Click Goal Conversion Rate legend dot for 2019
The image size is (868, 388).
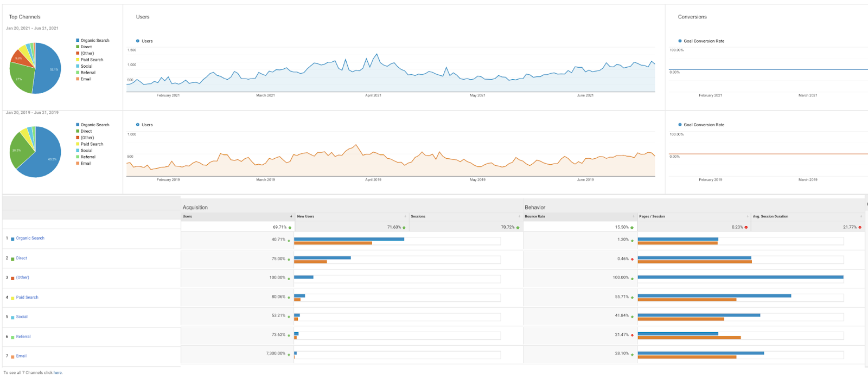(x=680, y=125)
